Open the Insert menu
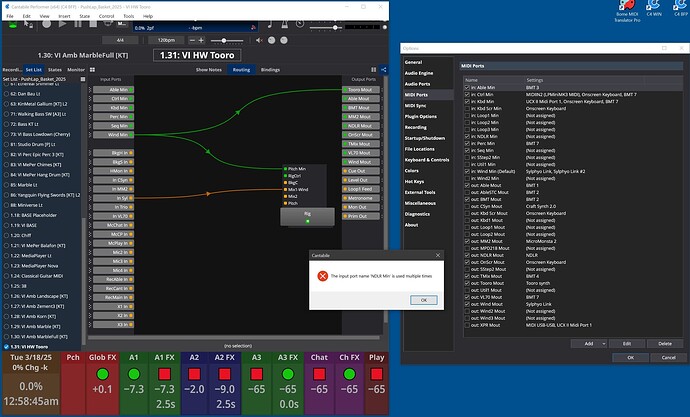This screenshot has width=690, height=417. click(64, 16)
